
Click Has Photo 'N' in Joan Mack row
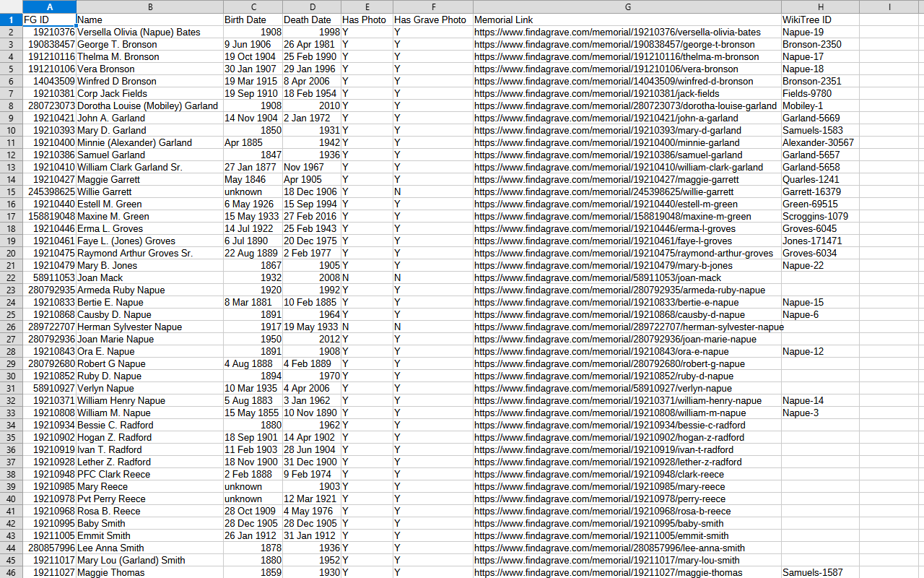click(367, 277)
